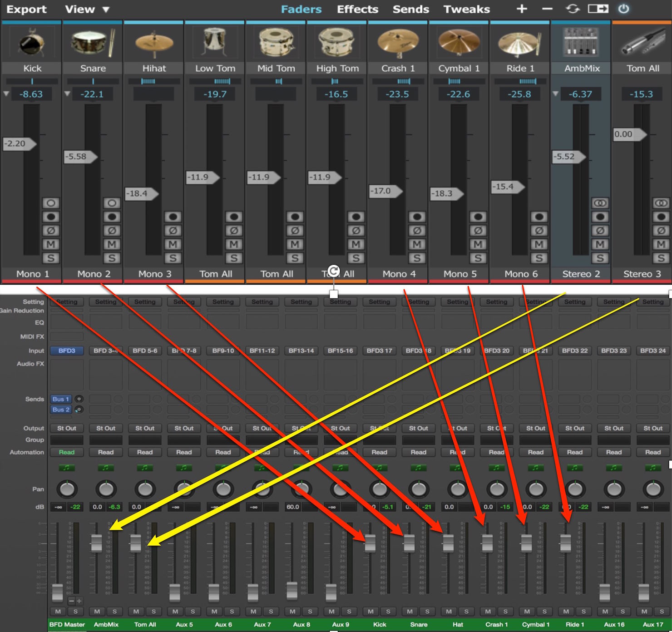
Task: Select the Low Tom drum icon
Action: tap(215, 43)
